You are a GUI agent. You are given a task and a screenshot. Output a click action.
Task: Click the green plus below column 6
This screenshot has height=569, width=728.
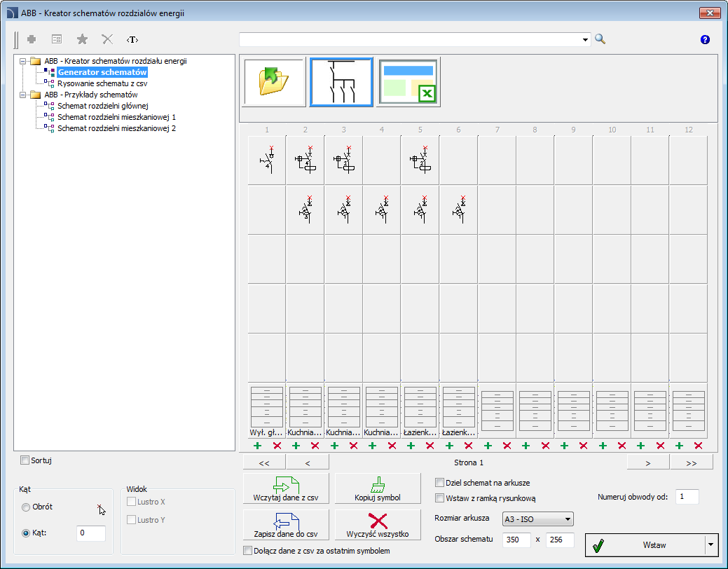pyautogui.click(x=449, y=446)
